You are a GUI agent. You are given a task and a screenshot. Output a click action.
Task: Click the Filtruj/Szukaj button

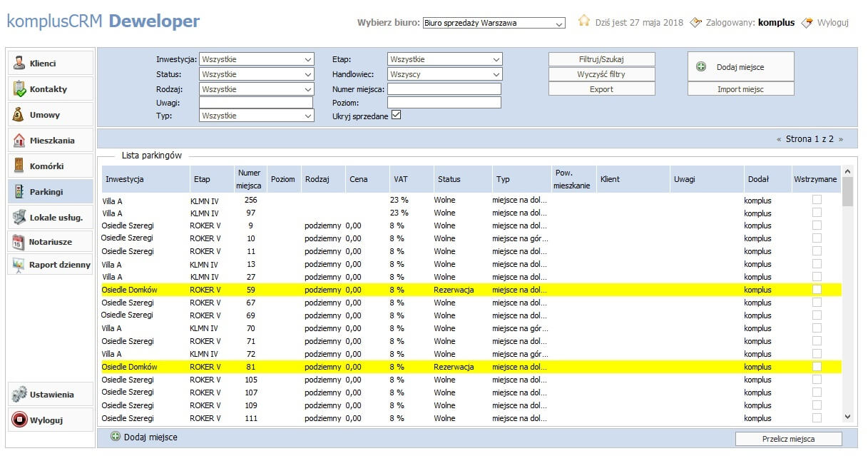(x=601, y=59)
